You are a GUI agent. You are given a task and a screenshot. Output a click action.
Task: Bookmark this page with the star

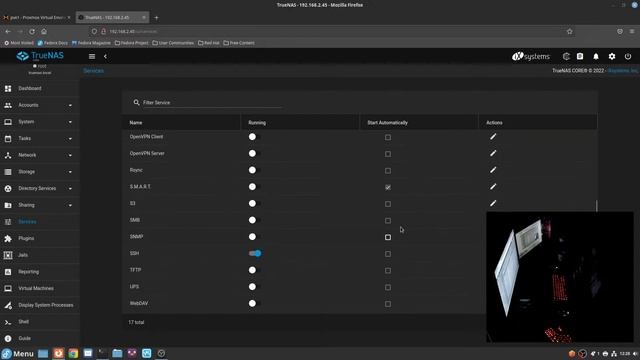(570, 31)
